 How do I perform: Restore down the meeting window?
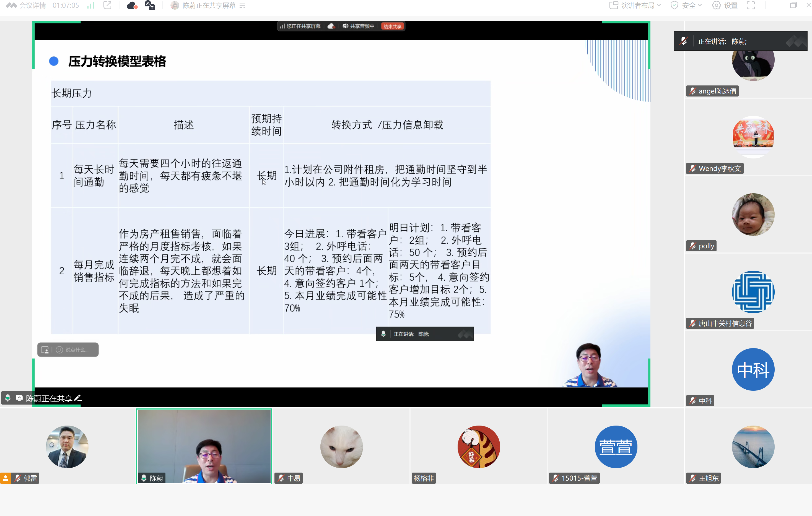tap(793, 6)
